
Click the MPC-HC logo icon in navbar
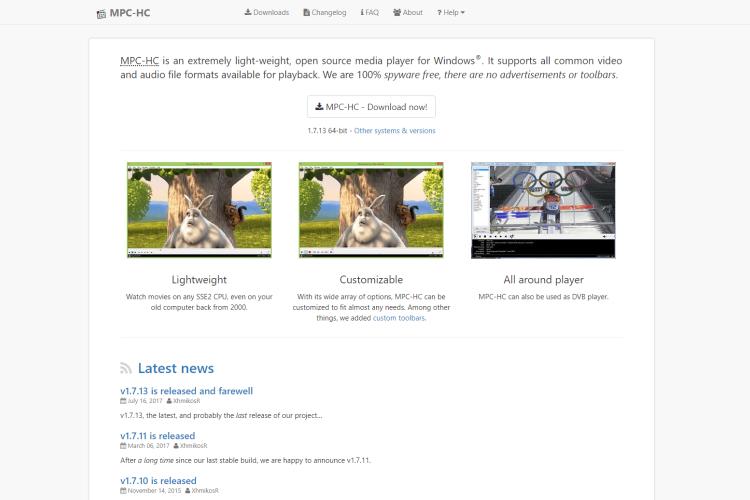point(101,14)
